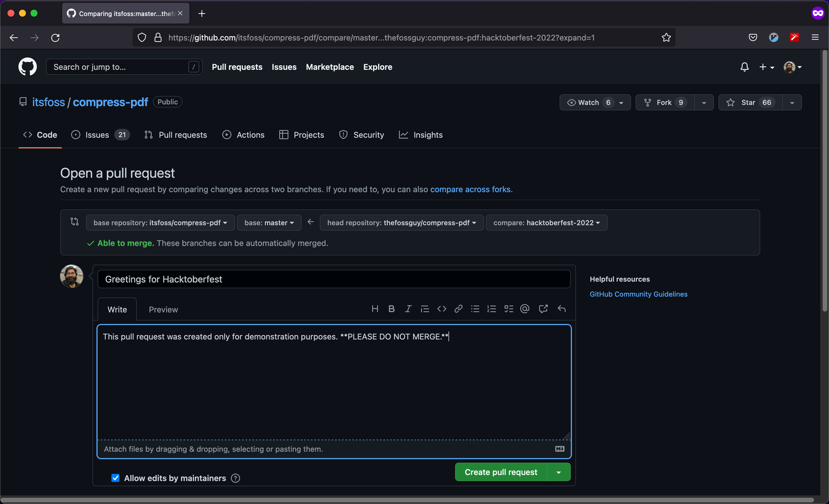Insert a numbered list in the description
This screenshot has height=504, width=829.
tap(491, 309)
